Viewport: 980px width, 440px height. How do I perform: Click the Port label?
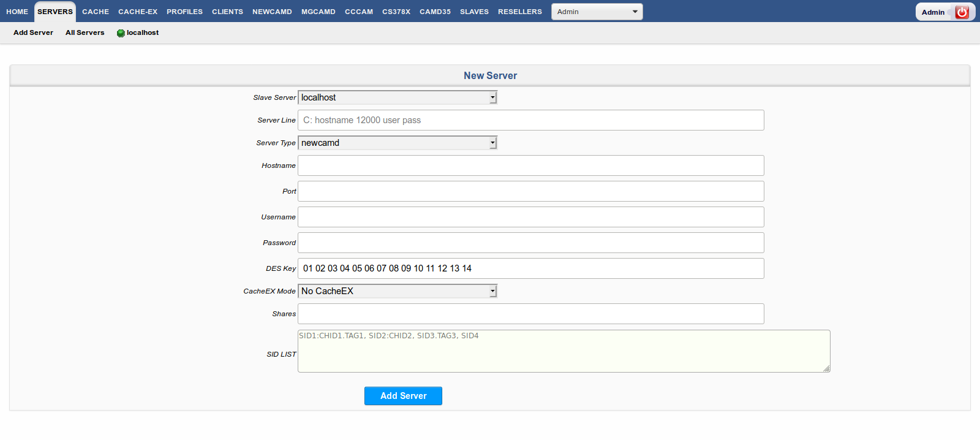tap(289, 191)
